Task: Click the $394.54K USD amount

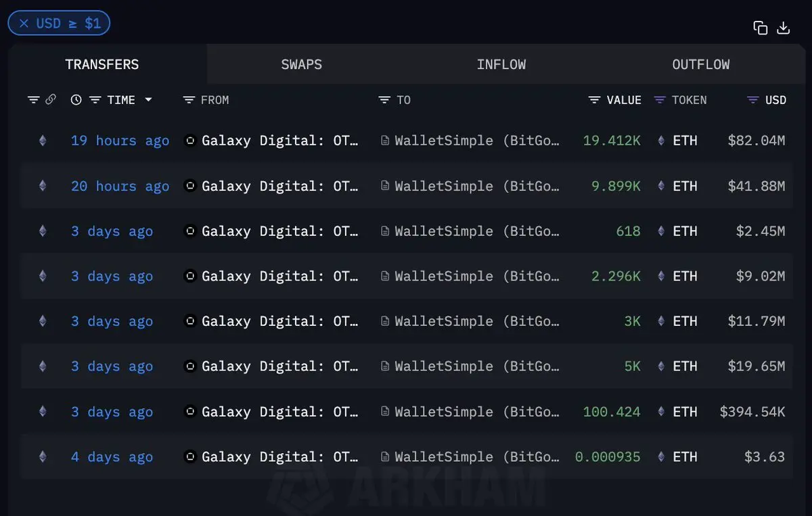Action: (x=752, y=411)
